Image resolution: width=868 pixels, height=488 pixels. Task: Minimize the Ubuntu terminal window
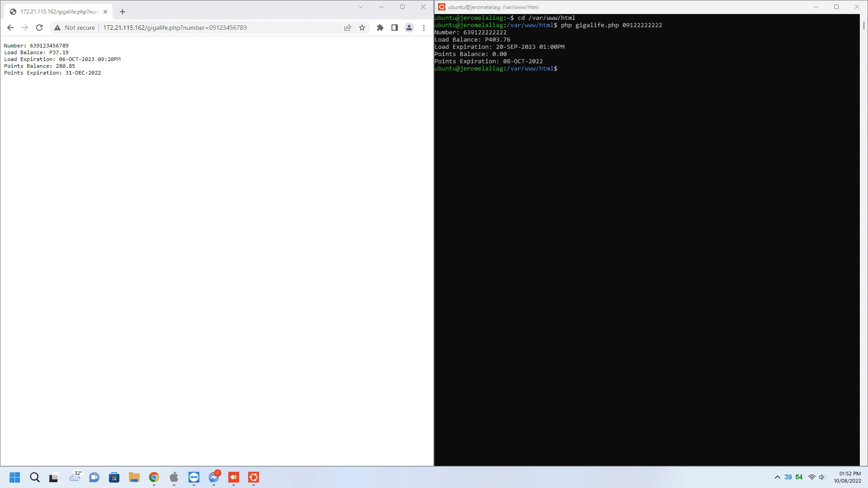(816, 7)
